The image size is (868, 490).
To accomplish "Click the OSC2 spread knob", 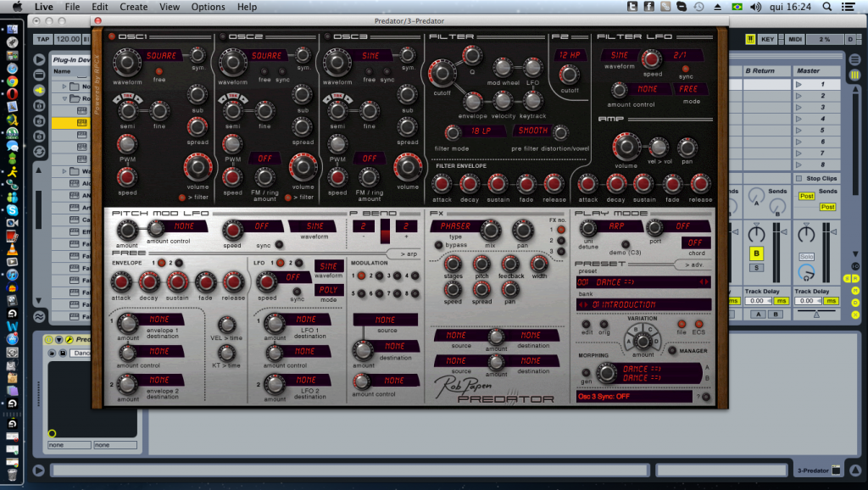I will click(303, 127).
